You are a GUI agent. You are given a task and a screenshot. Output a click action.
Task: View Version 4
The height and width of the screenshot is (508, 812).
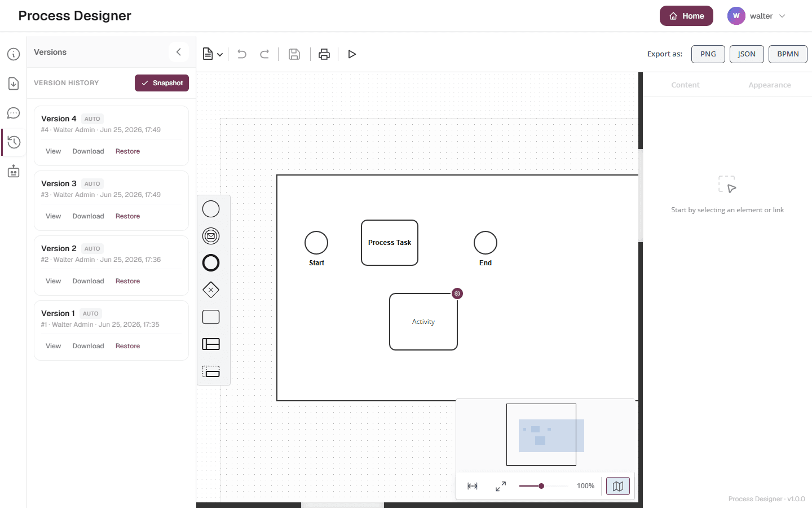click(54, 151)
